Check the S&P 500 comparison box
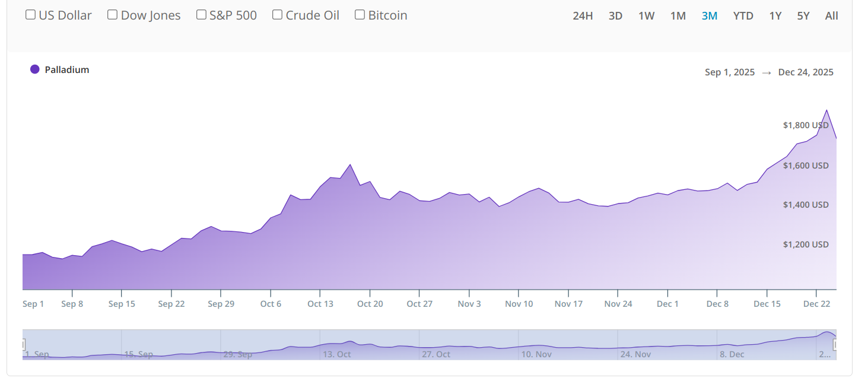The width and height of the screenshot is (868, 378). [x=201, y=15]
